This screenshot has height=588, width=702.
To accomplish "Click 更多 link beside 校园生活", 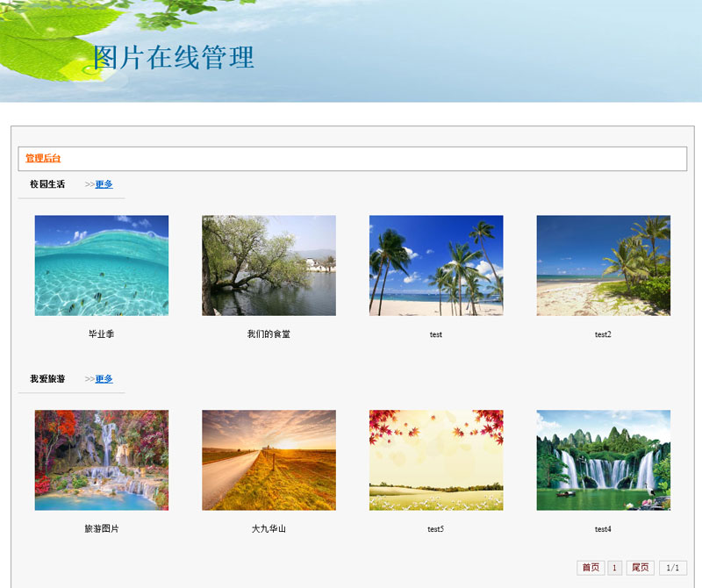I will pos(104,184).
